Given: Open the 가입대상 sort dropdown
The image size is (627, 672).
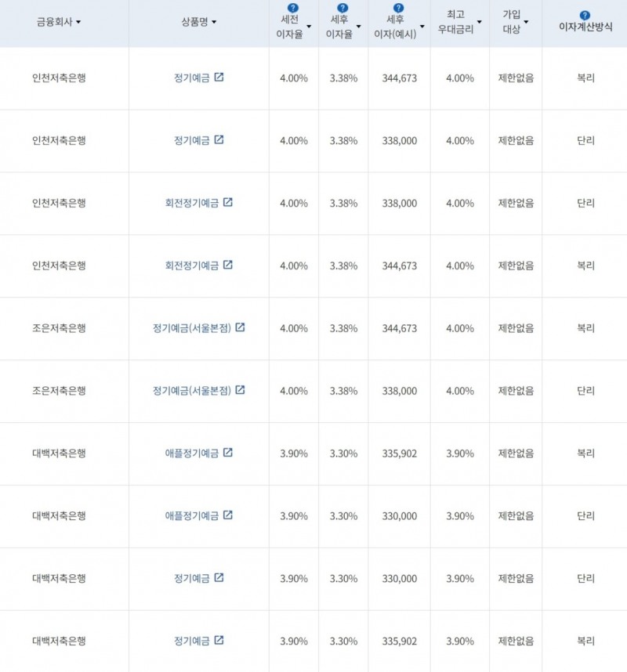Looking at the screenshot, I should tap(526, 20).
